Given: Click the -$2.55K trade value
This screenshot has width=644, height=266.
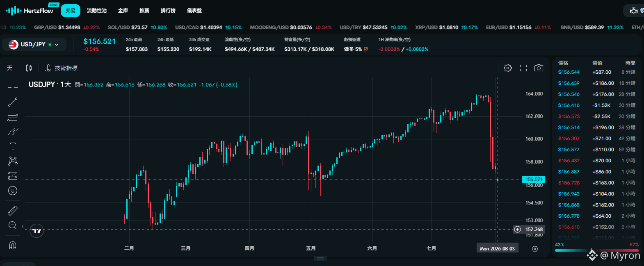Looking at the screenshot, I should [x=601, y=116].
